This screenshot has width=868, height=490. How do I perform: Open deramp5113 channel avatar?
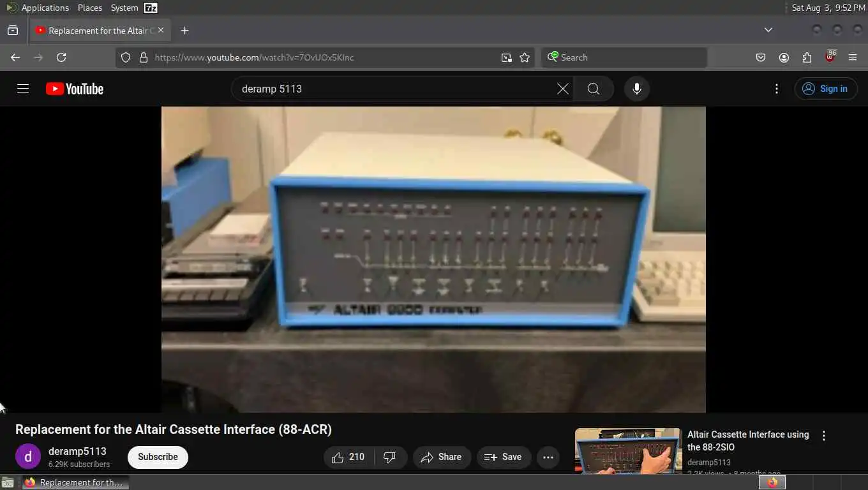28,457
